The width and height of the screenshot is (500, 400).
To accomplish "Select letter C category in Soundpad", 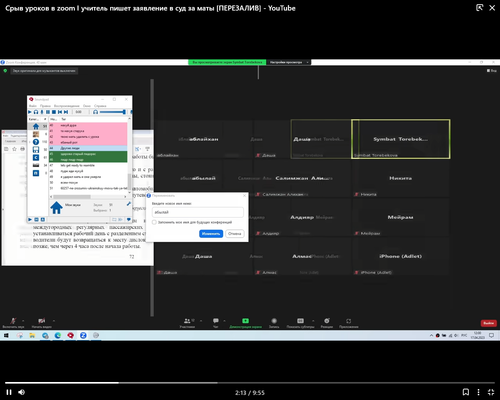I will tap(36, 157).
